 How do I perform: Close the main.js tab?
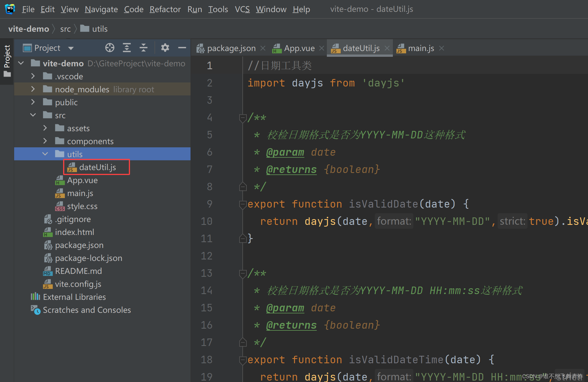tap(442, 48)
